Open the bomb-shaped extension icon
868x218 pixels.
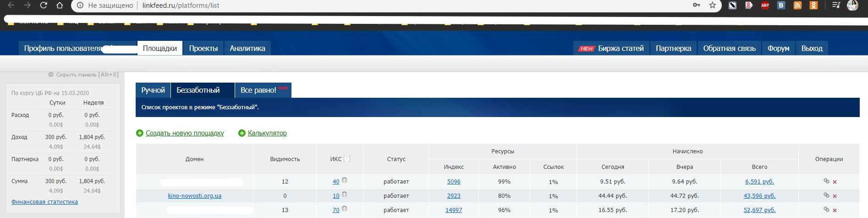[x=732, y=6]
